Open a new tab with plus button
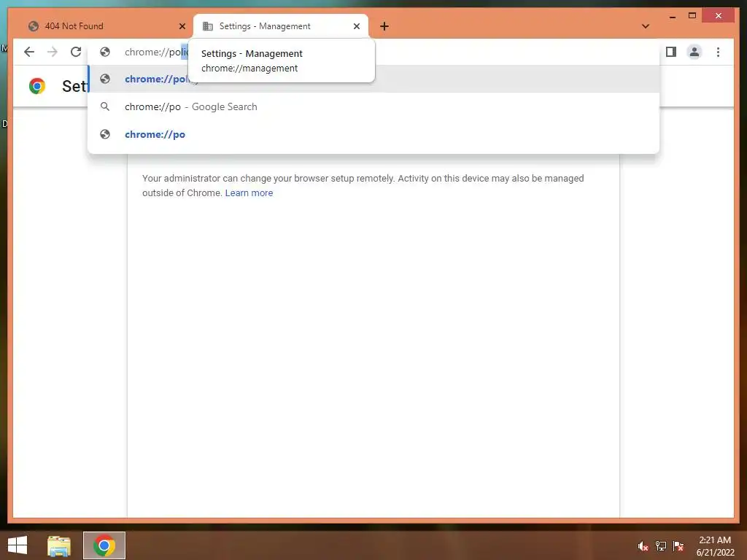 tap(384, 26)
